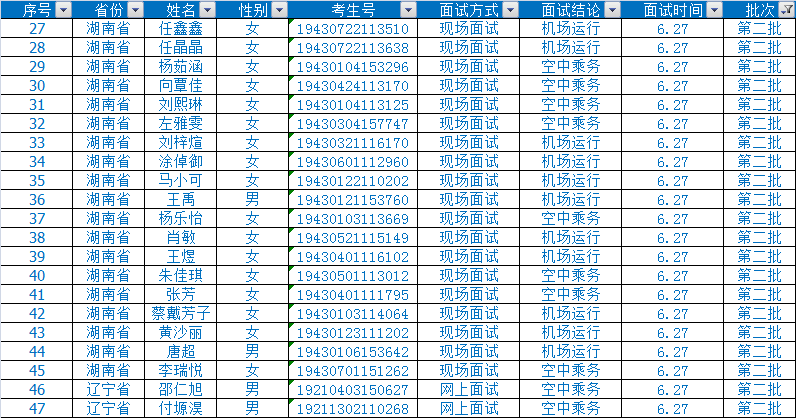Select the name cell 蔡戴芳子
This screenshot has width=796, height=418.
click(x=181, y=313)
